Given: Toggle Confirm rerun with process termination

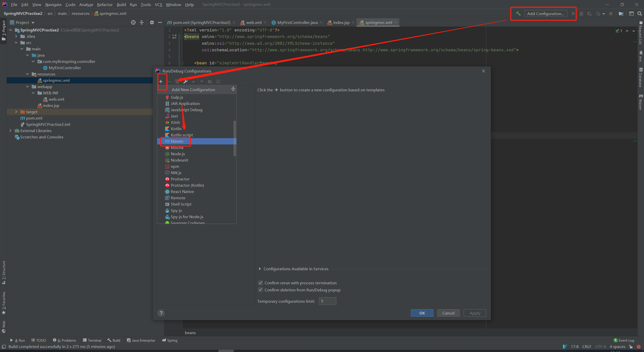Looking at the screenshot, I should click(261, 283).
